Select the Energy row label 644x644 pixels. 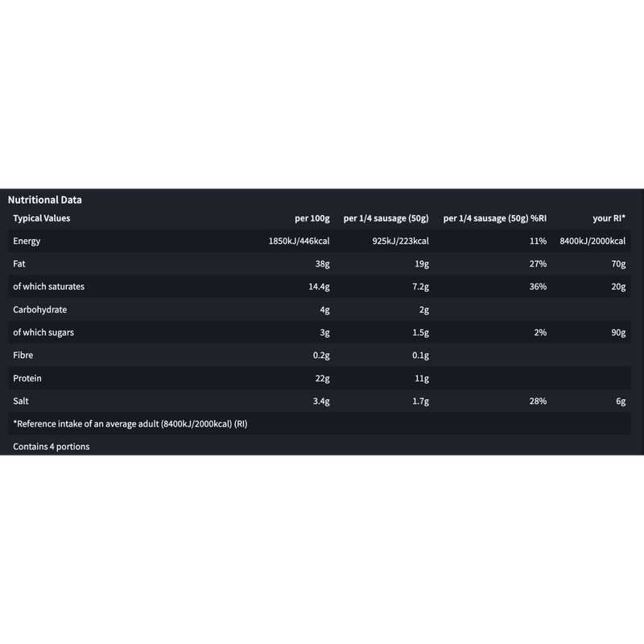click(x=27, y=241)
